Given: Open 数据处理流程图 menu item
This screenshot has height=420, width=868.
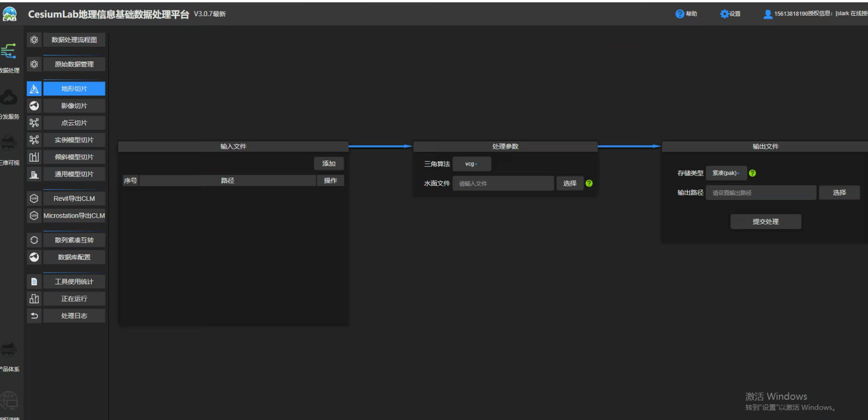Looking at the screenshot, I should point(74,40).
